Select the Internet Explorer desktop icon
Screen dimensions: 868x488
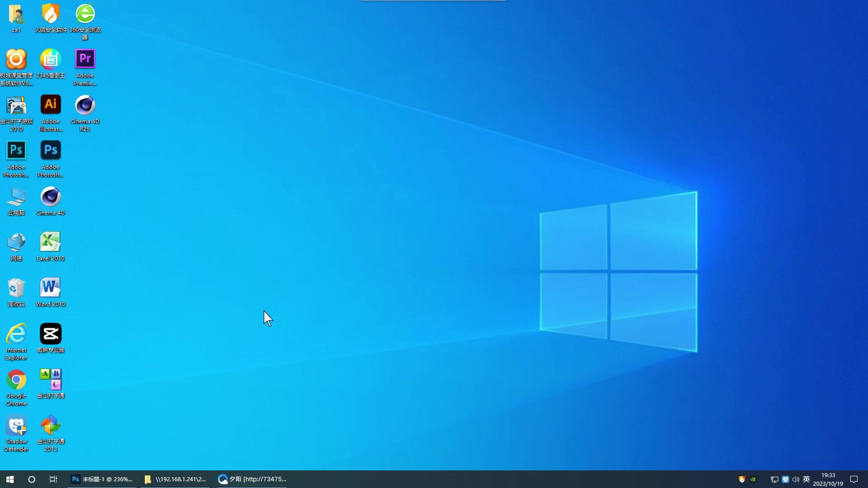[x=16, y=342]
